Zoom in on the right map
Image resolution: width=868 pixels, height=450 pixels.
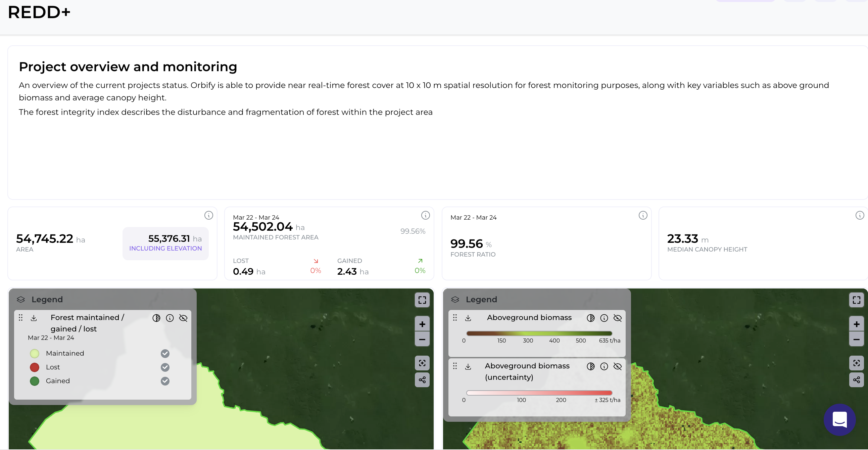pos(856,324)
